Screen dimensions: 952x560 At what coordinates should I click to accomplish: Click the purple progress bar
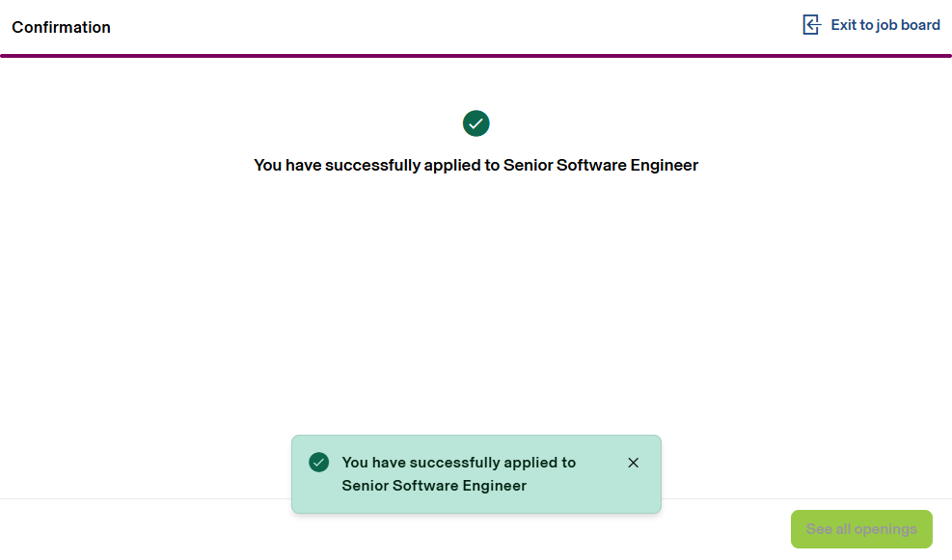tap(476, 56)
